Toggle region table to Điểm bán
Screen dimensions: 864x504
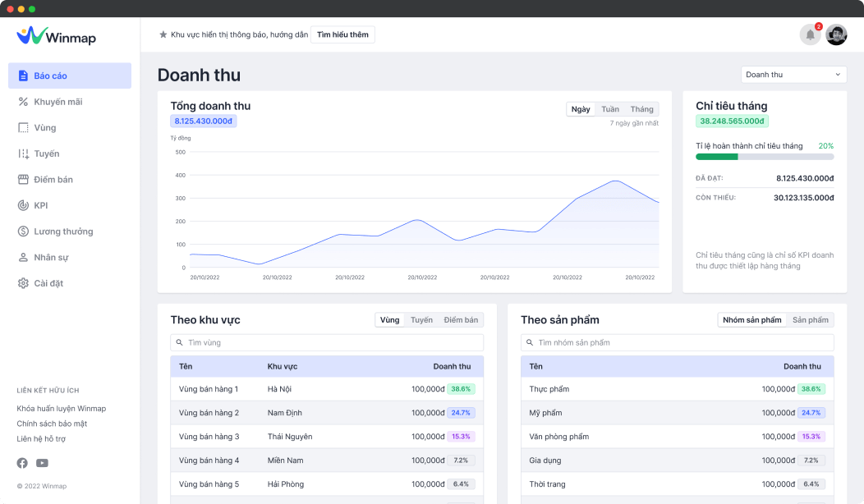[461, 320]
